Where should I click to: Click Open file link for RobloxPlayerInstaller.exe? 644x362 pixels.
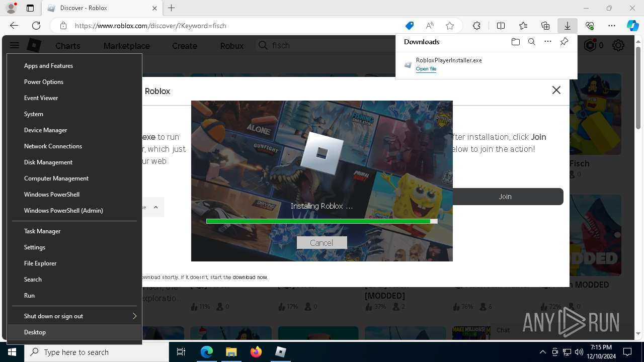coord(426,69)
